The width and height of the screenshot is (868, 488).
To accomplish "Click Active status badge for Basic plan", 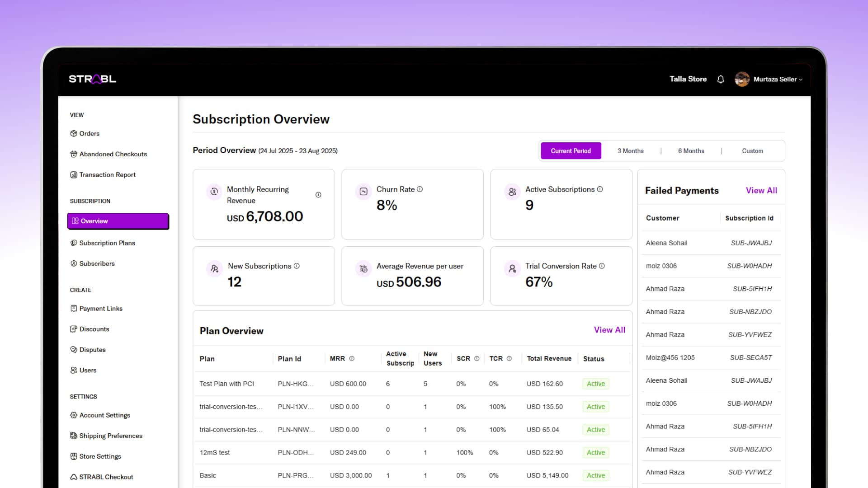I will (595, 475).
